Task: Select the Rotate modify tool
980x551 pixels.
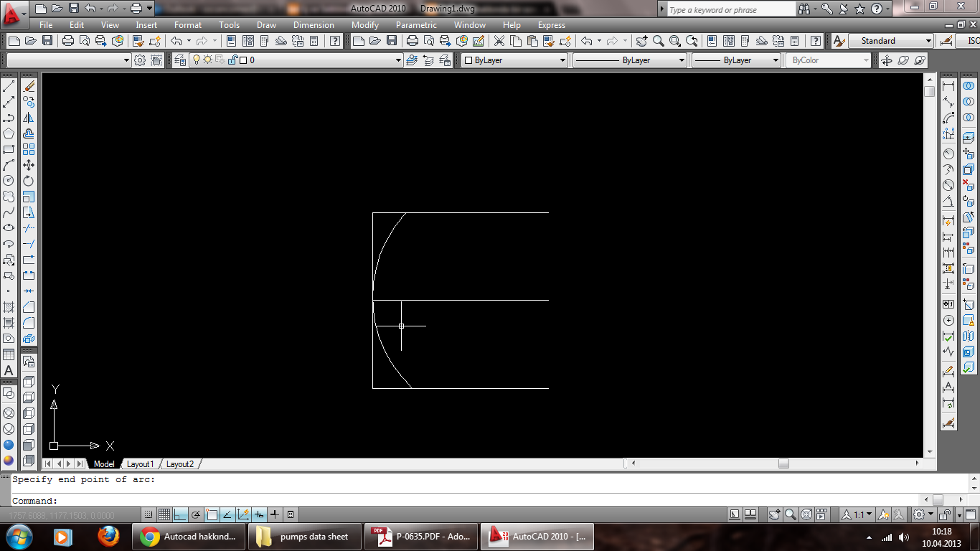Action: [x=29, y=181]
